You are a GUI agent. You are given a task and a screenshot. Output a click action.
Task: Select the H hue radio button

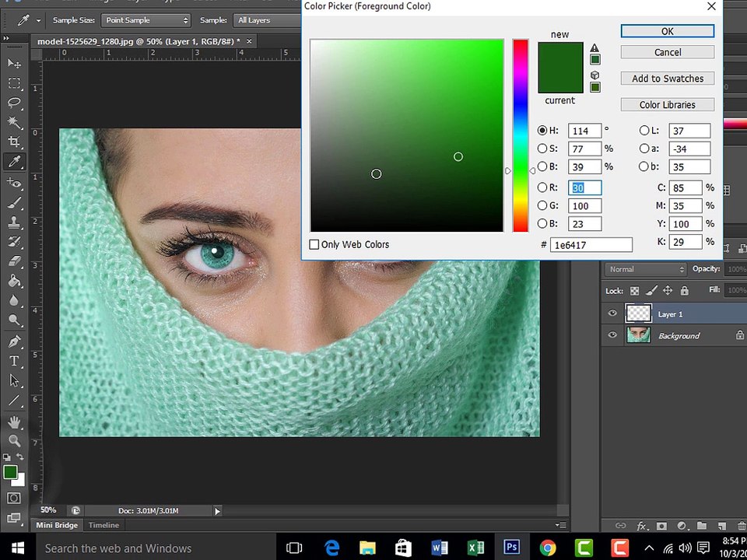click(542, 131)
